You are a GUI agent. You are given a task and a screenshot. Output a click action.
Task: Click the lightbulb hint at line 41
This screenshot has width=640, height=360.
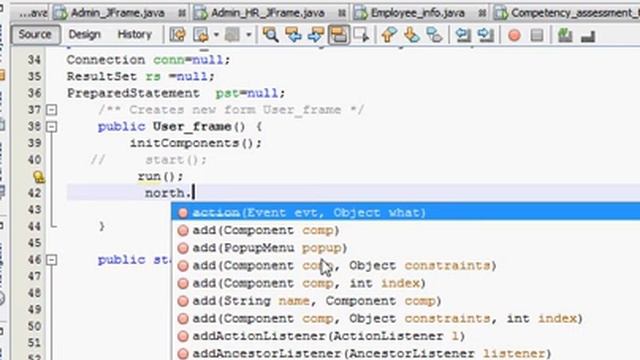click(39, 177)
